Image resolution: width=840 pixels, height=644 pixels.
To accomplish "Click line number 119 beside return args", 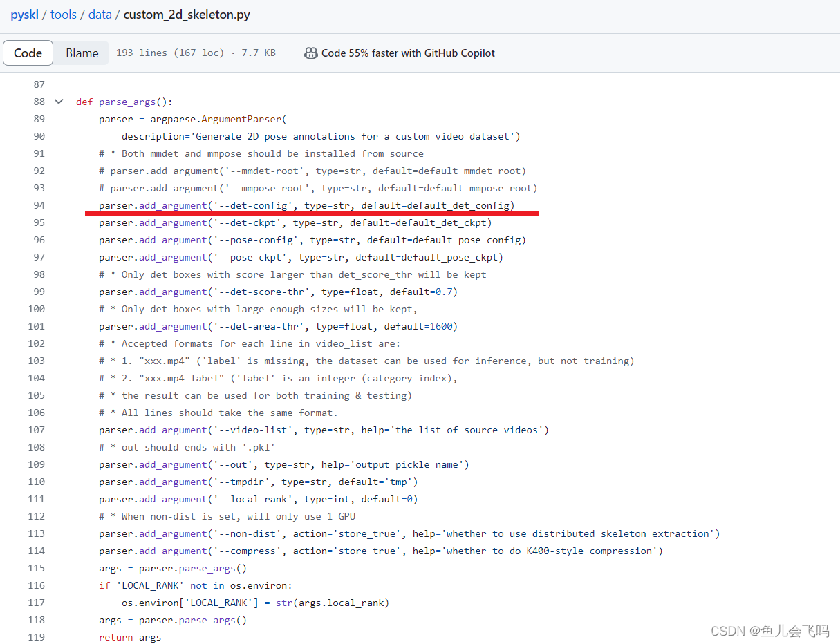I will tap(39, 636).
